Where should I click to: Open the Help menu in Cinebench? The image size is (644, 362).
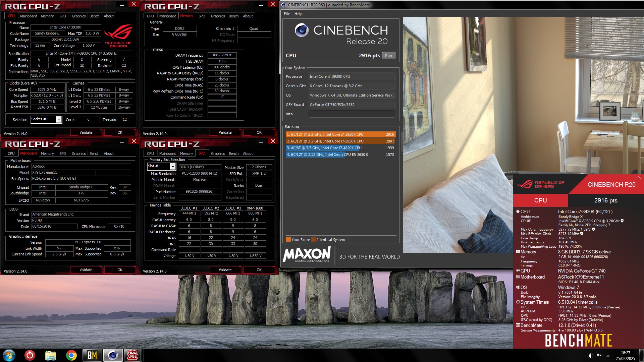point(299,14)
